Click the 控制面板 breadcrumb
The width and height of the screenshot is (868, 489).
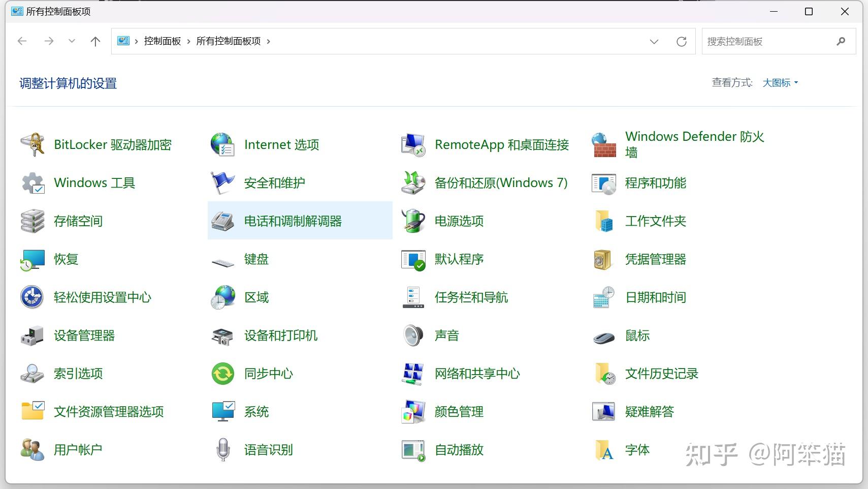coord(163,41)
